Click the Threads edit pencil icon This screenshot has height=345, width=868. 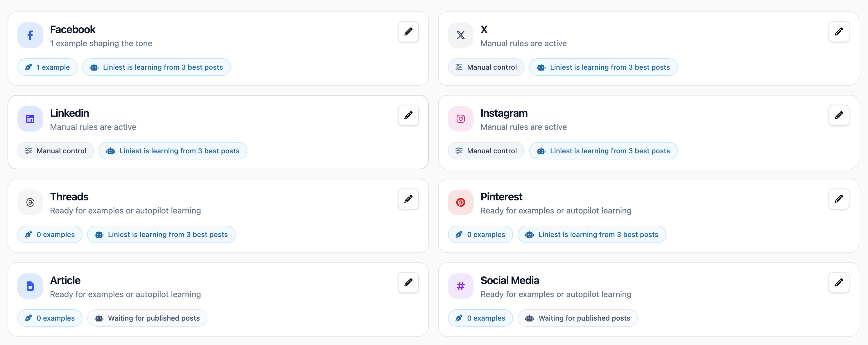pyautogui.click(x=408, y=199)
